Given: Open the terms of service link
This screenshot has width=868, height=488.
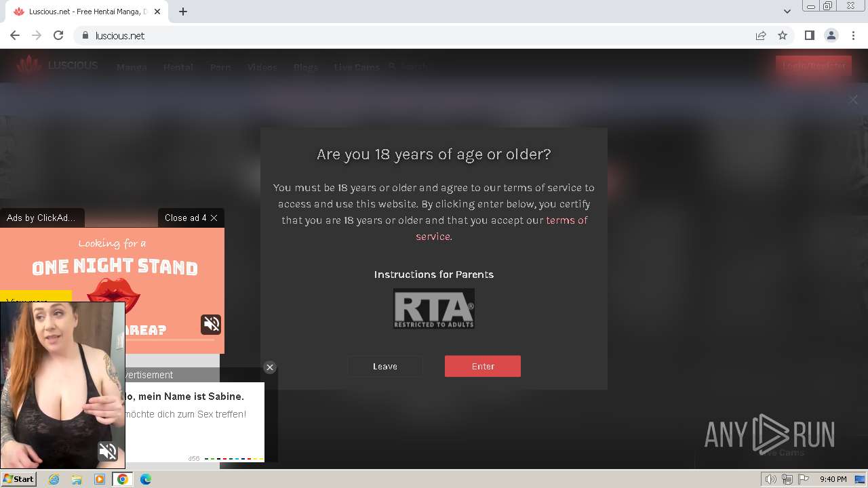Looking at the screenshot, I should tap(501, 228).
